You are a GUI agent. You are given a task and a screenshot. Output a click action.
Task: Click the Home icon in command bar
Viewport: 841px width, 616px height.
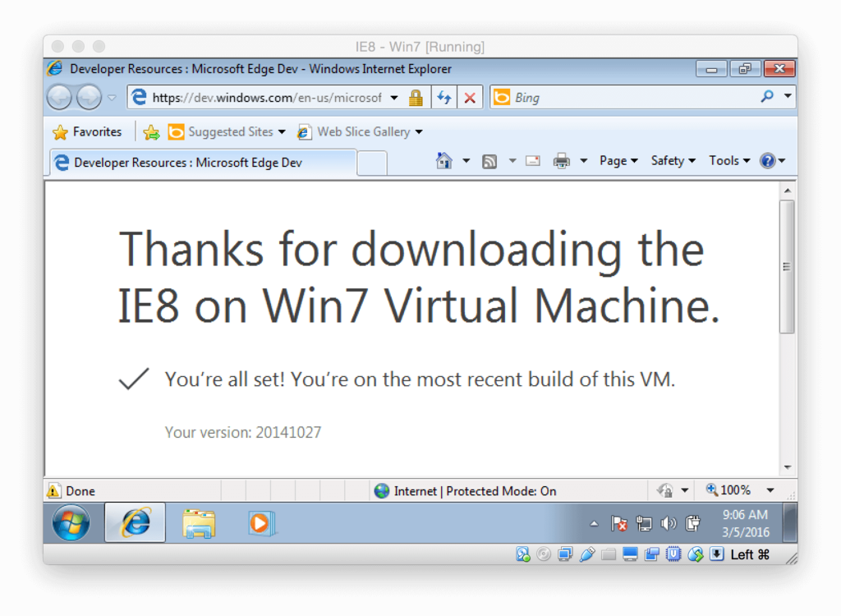[444, 160]
